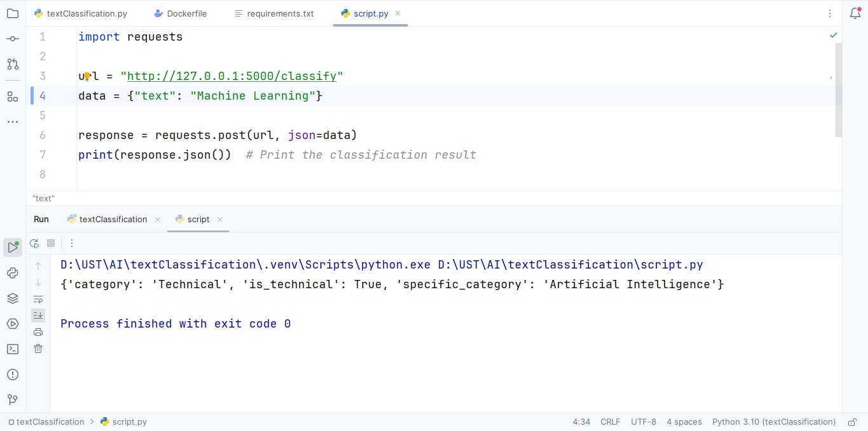Open the UTF-8 file encoding selector
Viewport: 868px width, 431px height.
click(643, 422)
